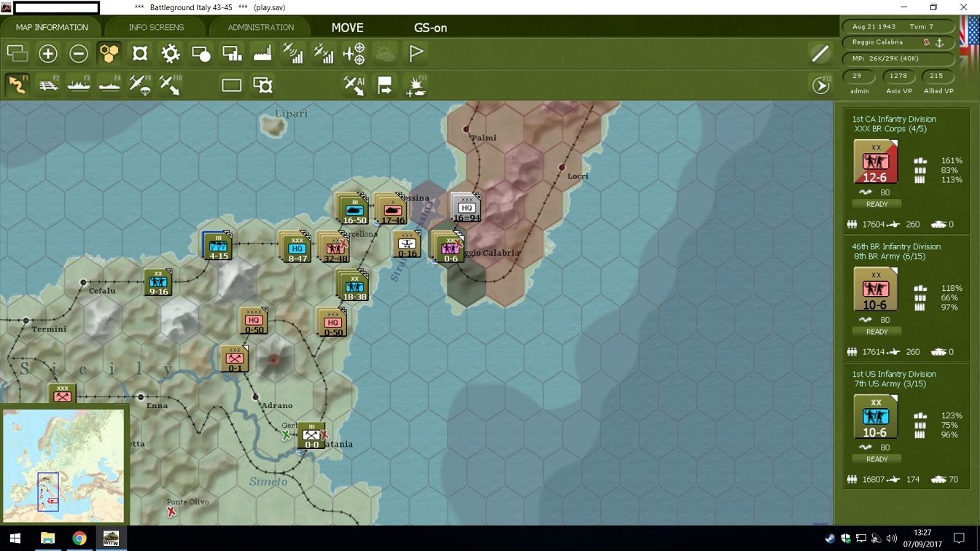Viewport: 980px width, 551px height.
Task: Zoom out the map with minus icon
Action: tap(79, 53)
